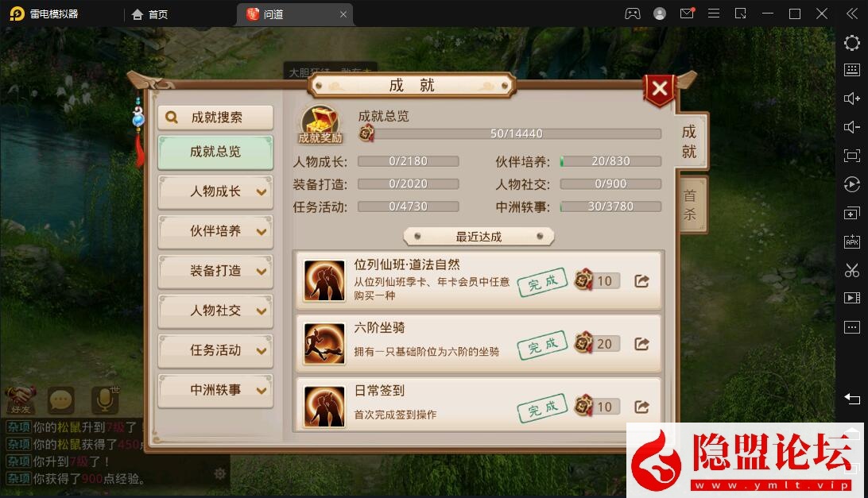Open the chat bubble icon
This screenshot has height=498, width=868.
[x=61, y=400]
